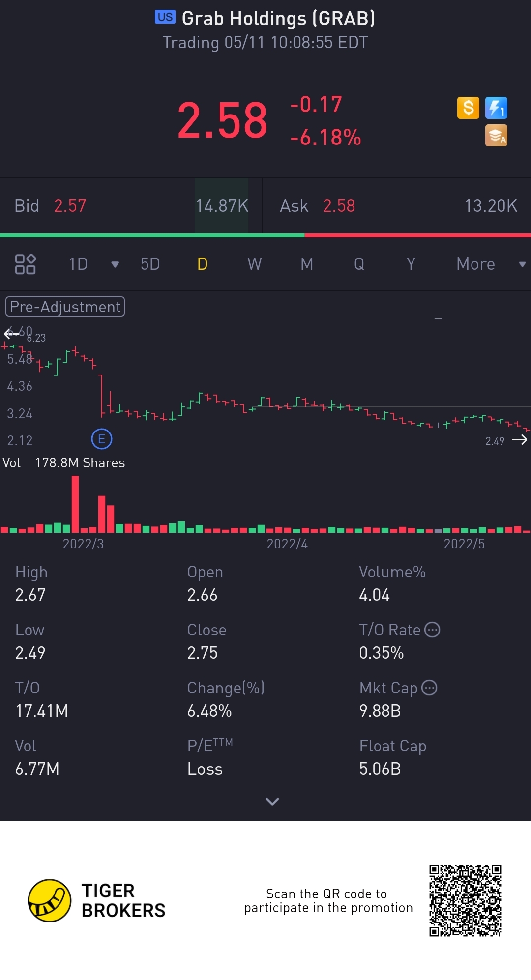Switch to the Y yearly tab
This screenshot has width=531, height=980.
[411, 264]
